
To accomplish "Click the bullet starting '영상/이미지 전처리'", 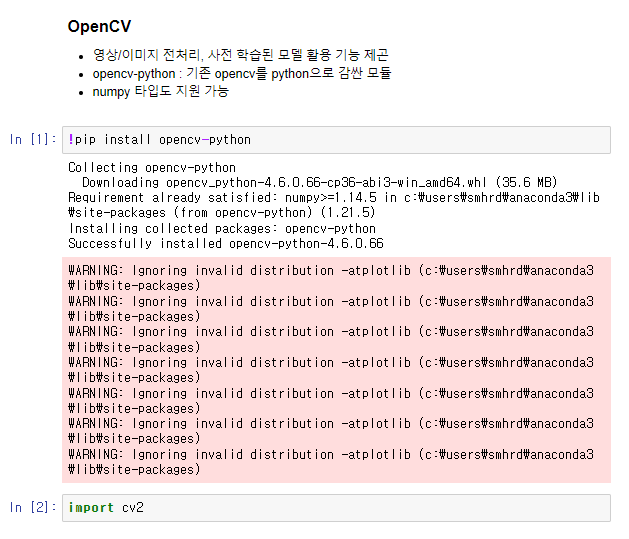I will pyautogui.click(x=240, y=55).
